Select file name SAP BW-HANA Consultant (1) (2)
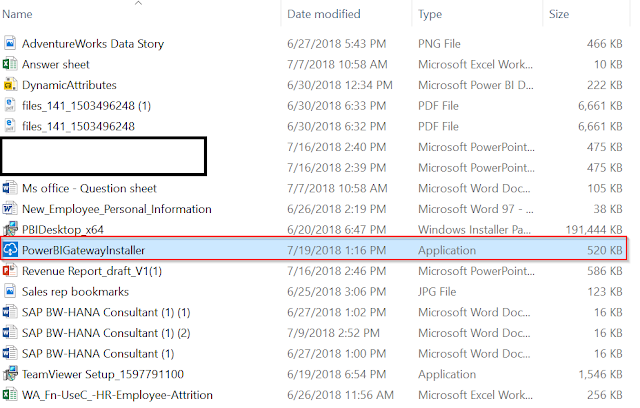The height and width of the screenshot is (408, 640). click(x=106, y=333)
